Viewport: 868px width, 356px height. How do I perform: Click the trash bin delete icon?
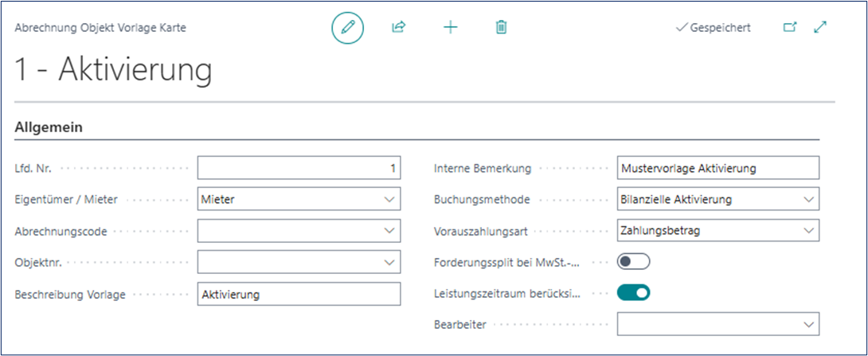pos(501,28)
